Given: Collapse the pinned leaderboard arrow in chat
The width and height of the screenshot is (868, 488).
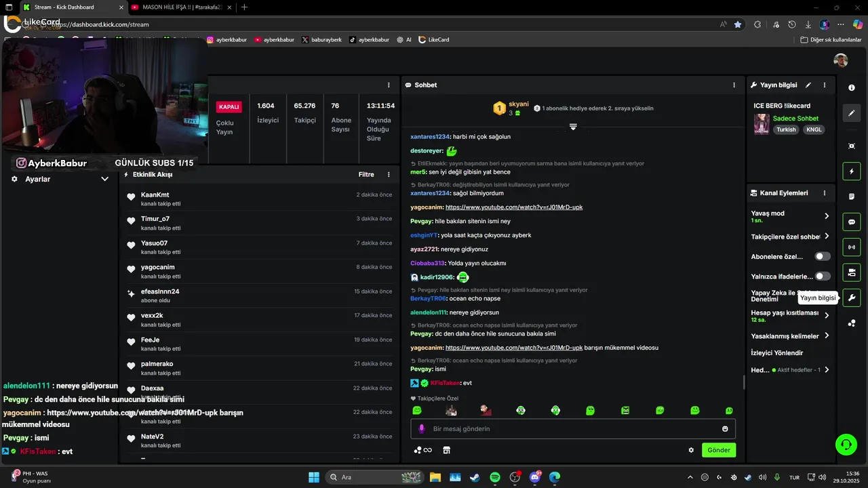Looking at the screenshot, I should (573, 127).
